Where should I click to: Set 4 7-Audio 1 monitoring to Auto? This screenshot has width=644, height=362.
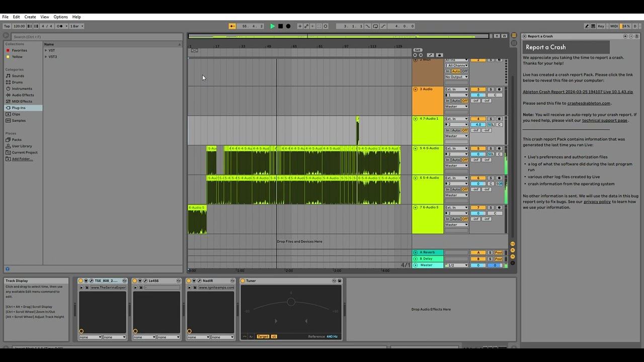click(x=456, y=131)
